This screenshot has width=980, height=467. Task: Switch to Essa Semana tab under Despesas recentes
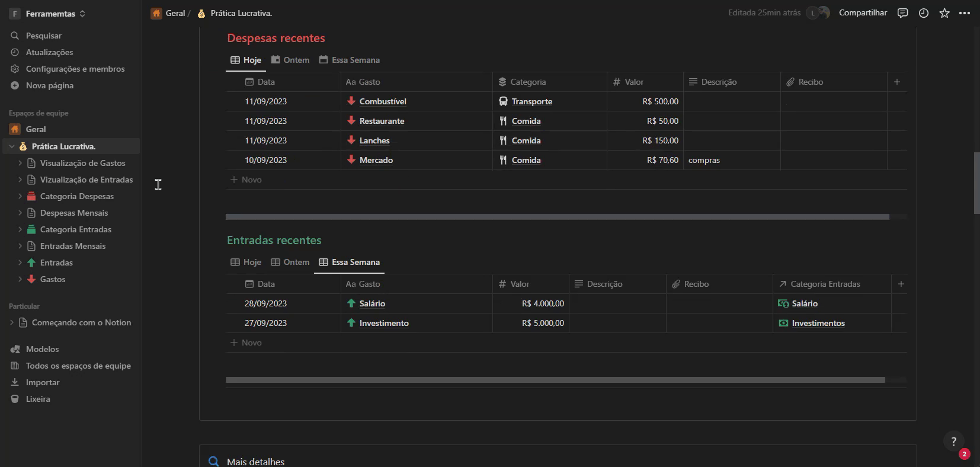[x=350, y=60]
